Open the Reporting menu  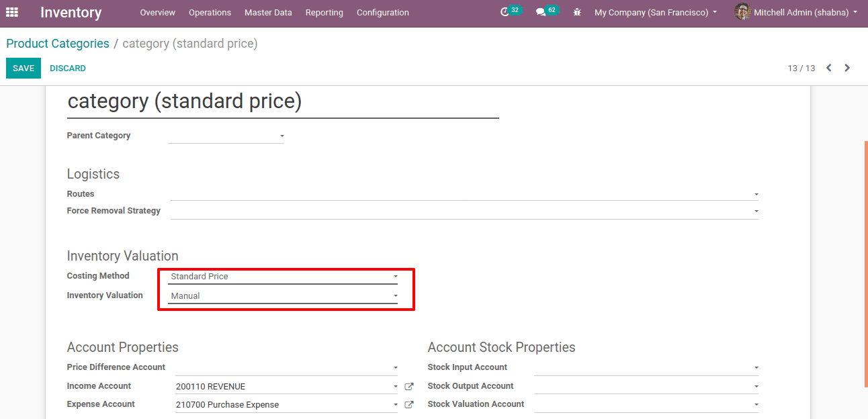tap(324, 13)
